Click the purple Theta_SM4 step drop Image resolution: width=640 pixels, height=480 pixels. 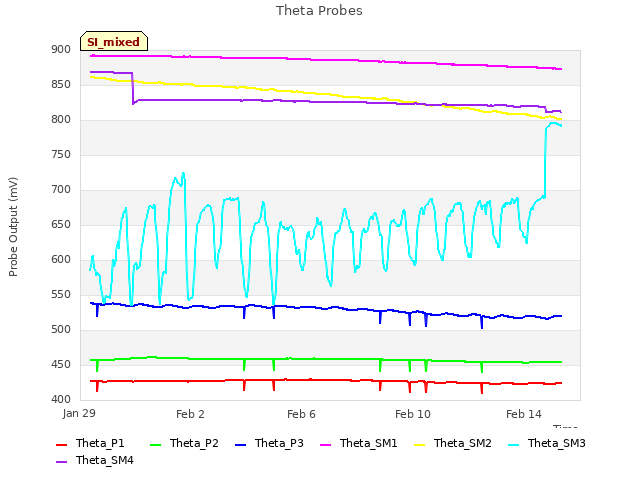133,88
